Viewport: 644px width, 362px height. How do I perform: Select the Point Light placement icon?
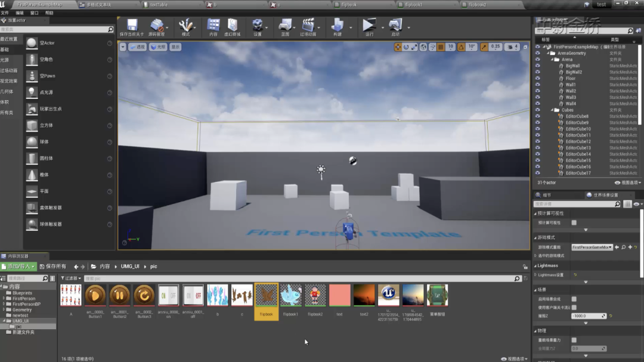32,92
